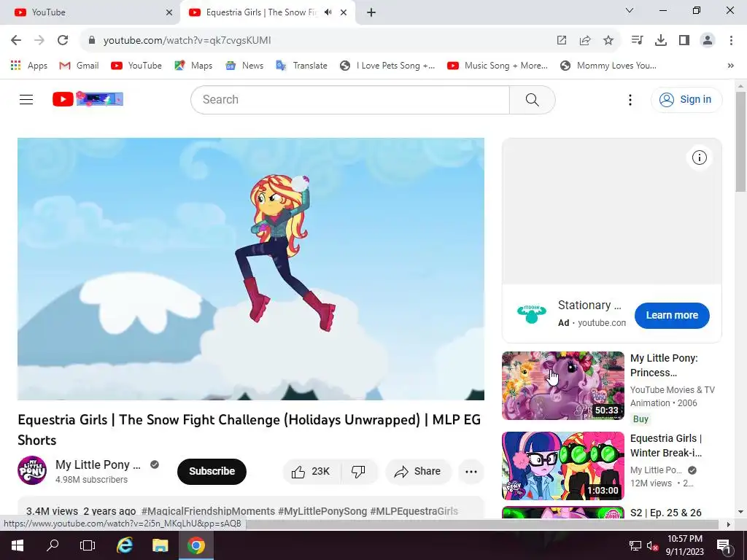Open the page in app icon in address bar
Image resolution: width=747 pixels, height=560 pixels.
pos(562,41)
